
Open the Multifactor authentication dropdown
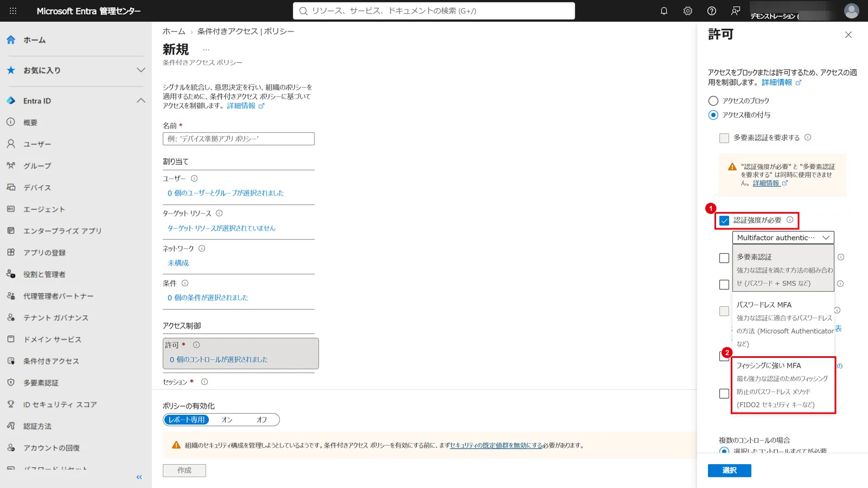click(x=783, y=237)
